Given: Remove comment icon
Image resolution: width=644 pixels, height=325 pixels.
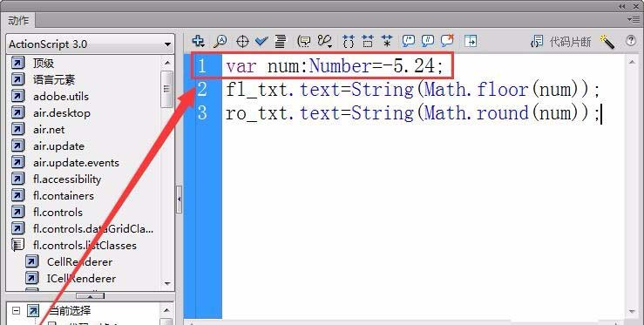Looking at the screenshot, I should click(x=447, y=41).
